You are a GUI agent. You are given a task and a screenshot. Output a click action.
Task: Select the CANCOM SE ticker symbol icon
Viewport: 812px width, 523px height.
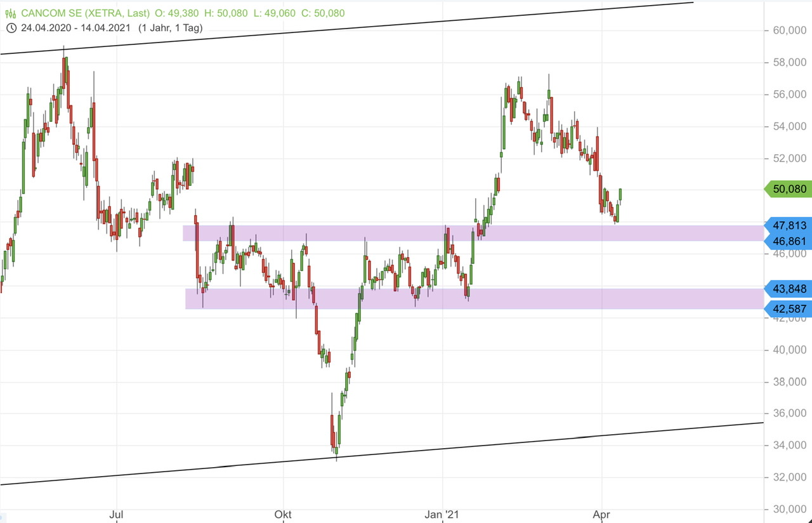coord(11,12)
